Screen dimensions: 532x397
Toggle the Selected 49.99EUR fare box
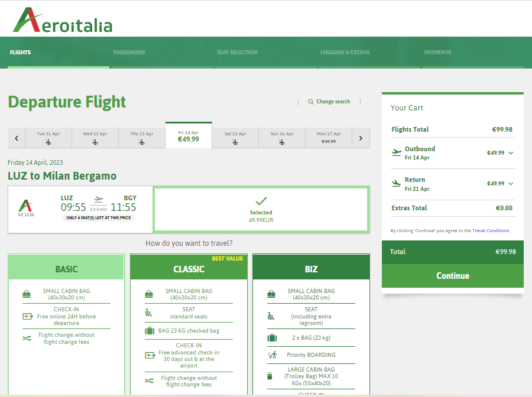coord(261,209)
